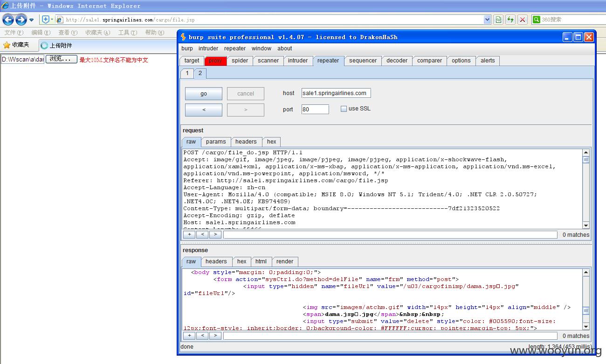Click the 收藏夹 favorites star button
Image resolution: width=606 pixels, height=364 pixels.
(16, 45)
